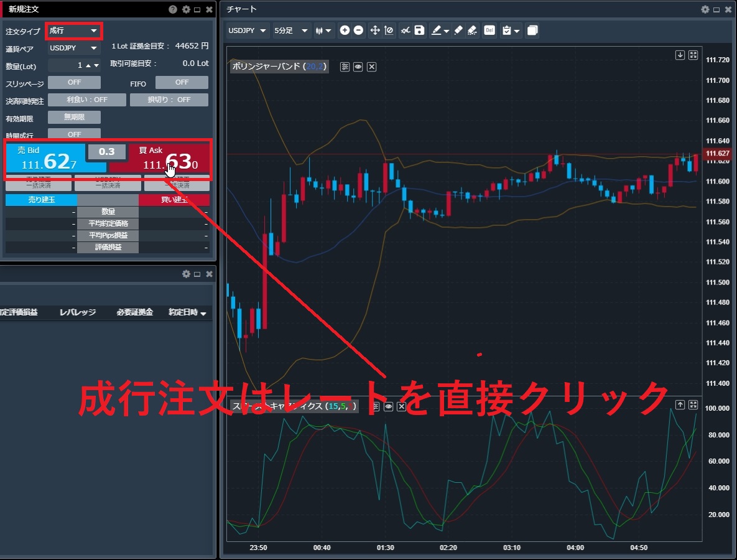Open the chart USDJPY currency pair dropdown
Image resolution: width=737 pixels, height=560 pixels.
click(248, 30)
